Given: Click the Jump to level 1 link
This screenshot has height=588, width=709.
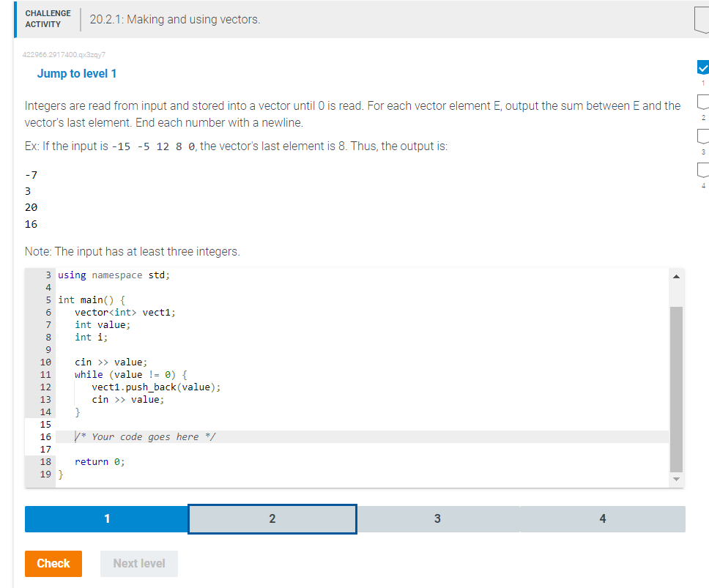Looking at the screenshot, I should tap(77, 73).
